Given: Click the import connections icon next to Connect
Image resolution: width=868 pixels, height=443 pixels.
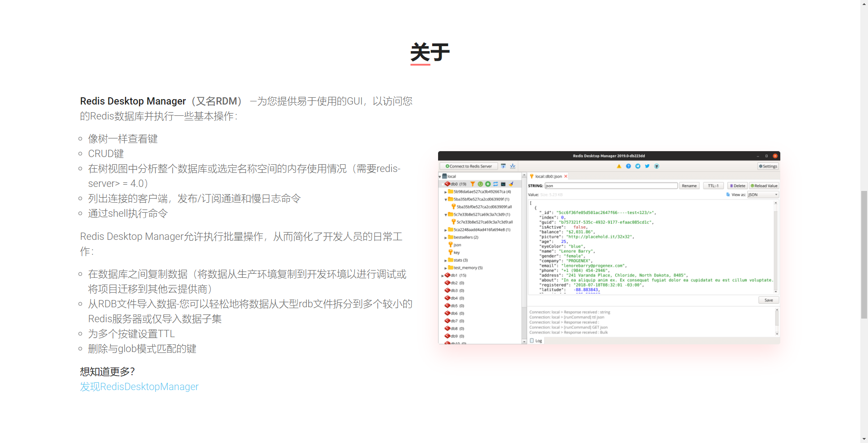Looking at the screenshot, I should [x=503, y=166].
